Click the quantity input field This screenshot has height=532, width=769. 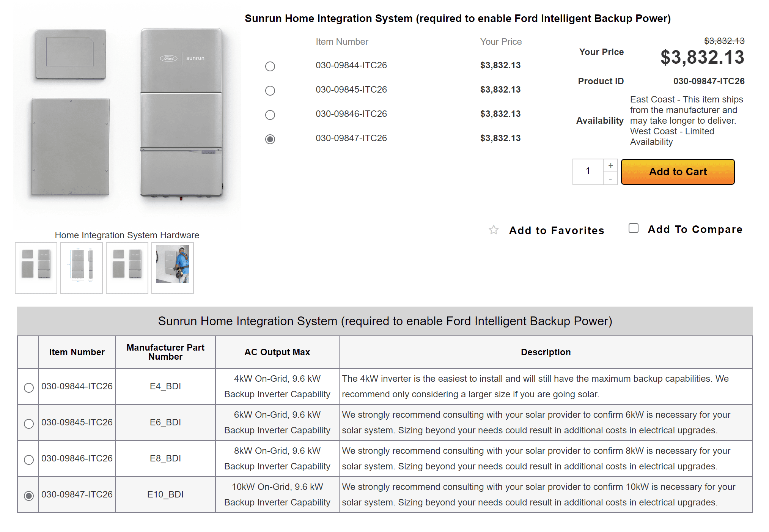[588, 172]
